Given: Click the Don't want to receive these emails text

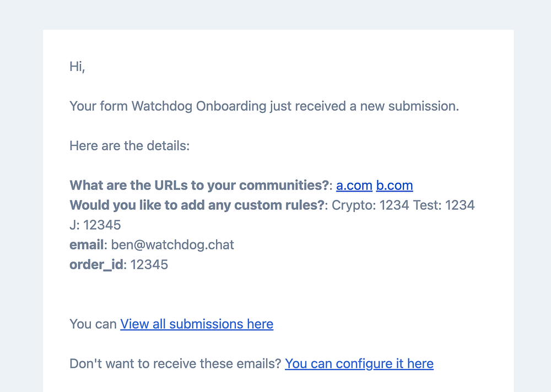Looking at the screenshot, I should pos(175,363).
